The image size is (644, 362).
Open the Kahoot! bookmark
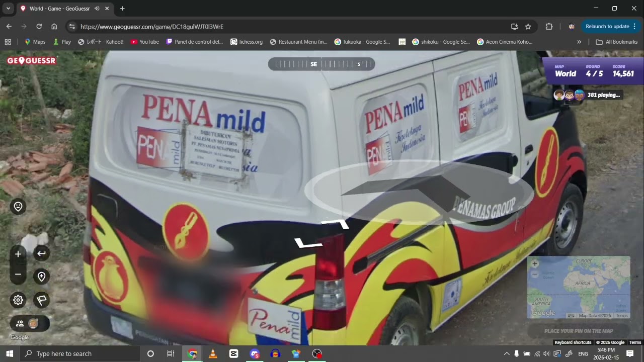101,42
